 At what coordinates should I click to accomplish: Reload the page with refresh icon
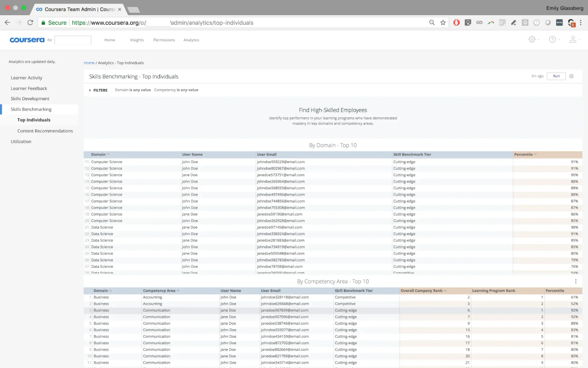30,23
